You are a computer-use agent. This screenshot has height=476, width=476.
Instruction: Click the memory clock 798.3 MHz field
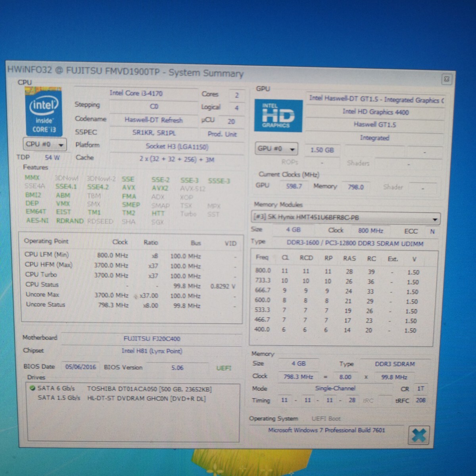pos(298,376)
